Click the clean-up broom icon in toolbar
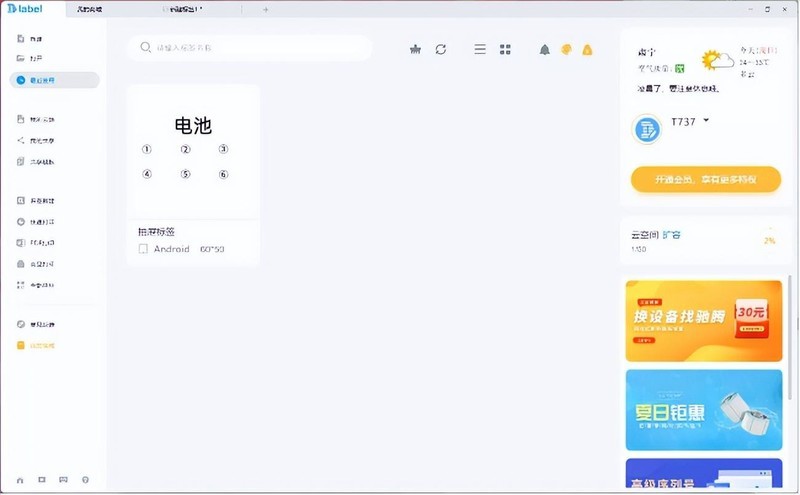This screenshot has width=800, height=495. point(415,50)
